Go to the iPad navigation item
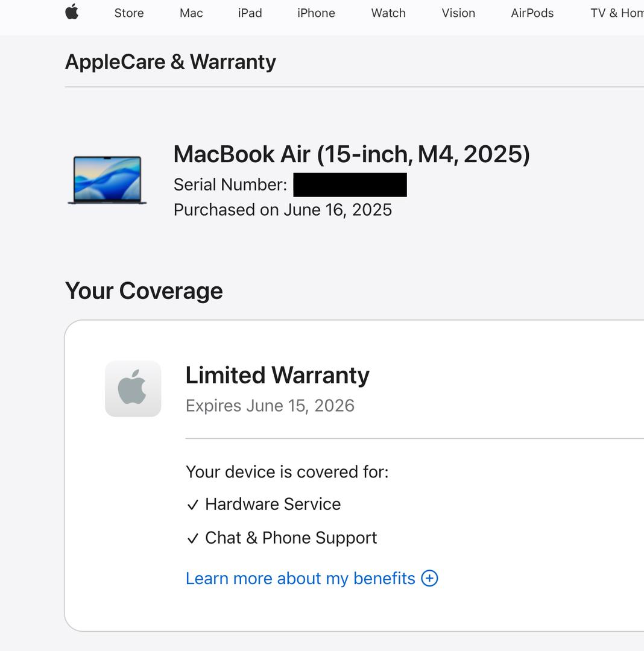Viewport: 644px width, 651px height. [250, 13]
